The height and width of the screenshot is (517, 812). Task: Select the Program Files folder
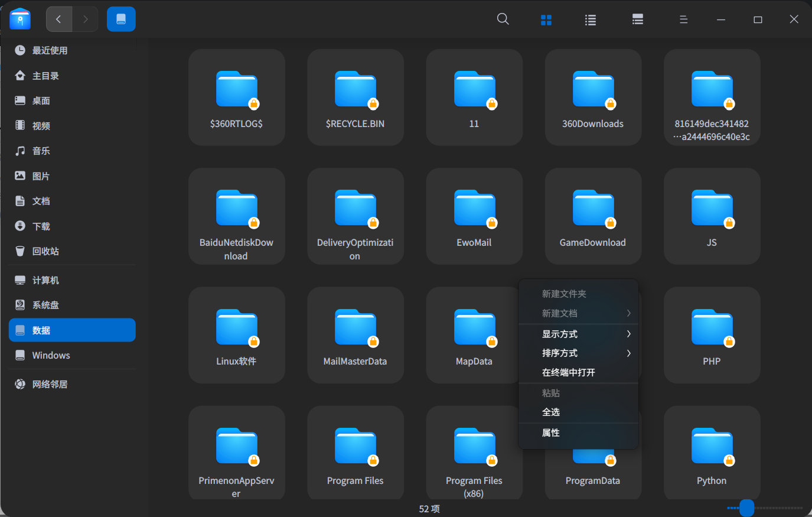(356, 454)
